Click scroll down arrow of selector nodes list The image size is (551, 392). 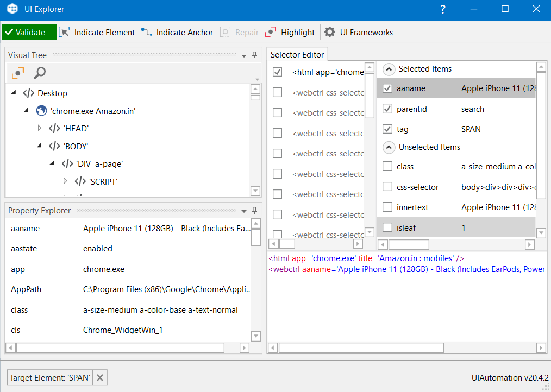coord(370,232)
